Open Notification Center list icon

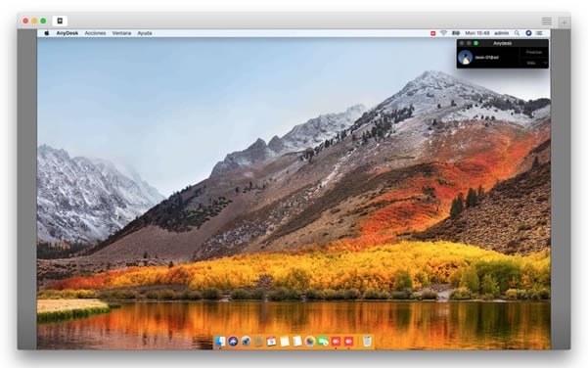pyautogui.click(x=539, y=33)
